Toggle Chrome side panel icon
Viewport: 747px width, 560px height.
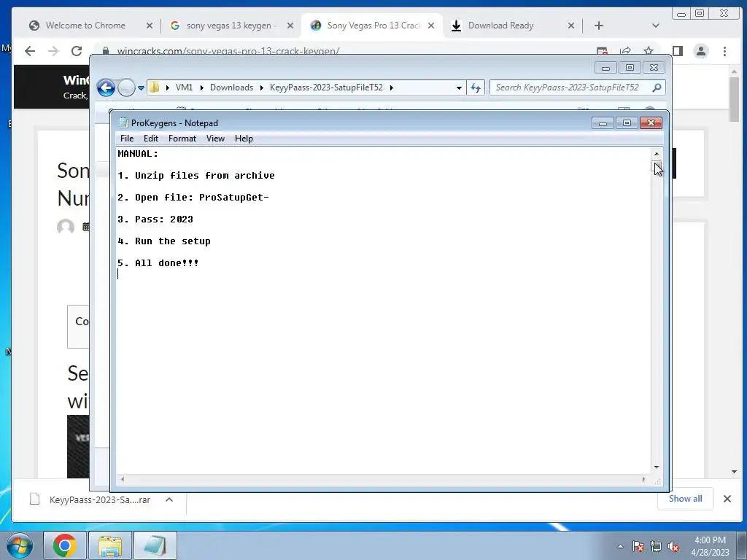pyautogui.click(x=678, y=51)
